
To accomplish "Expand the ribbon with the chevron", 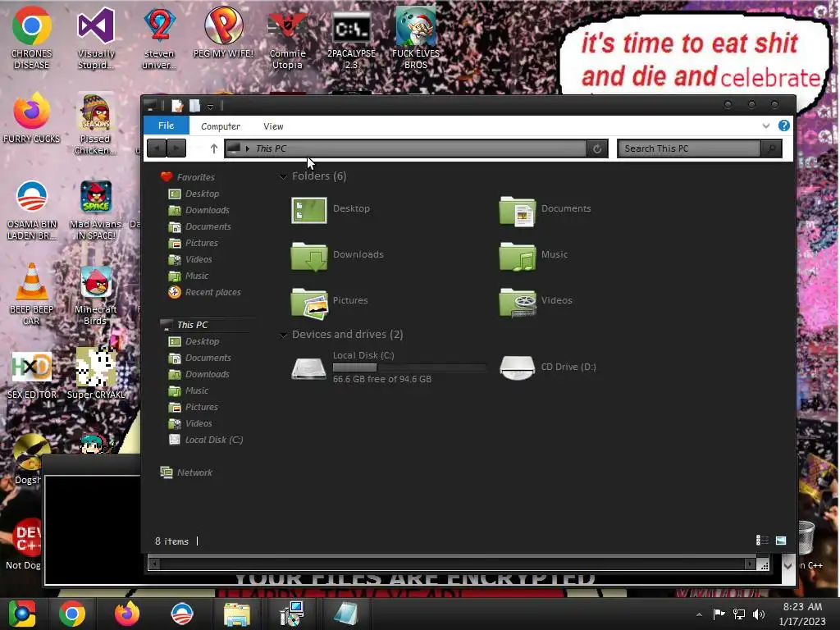I will [x=765, y=126].
